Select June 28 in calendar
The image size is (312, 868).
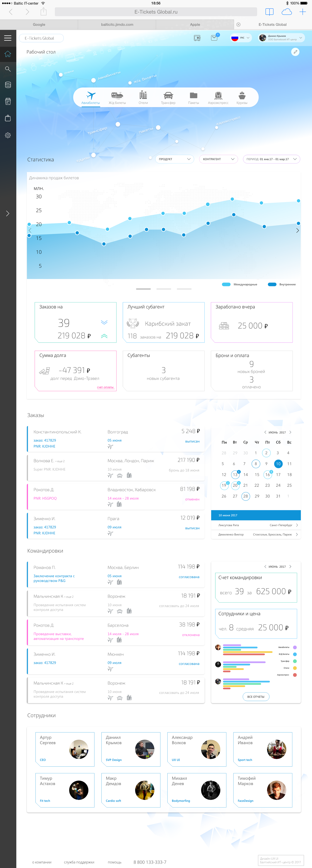tap(246, 496)
